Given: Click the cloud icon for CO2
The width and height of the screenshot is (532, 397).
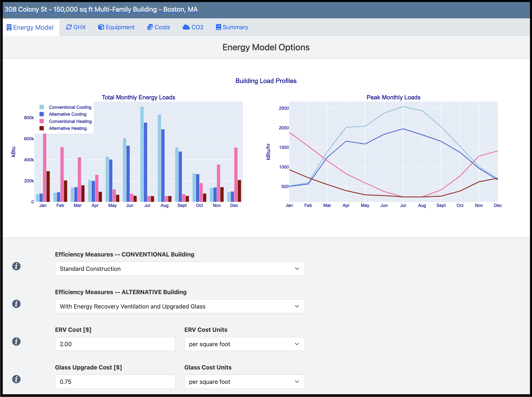Looking at the screenshot, I should click(186, 27).
